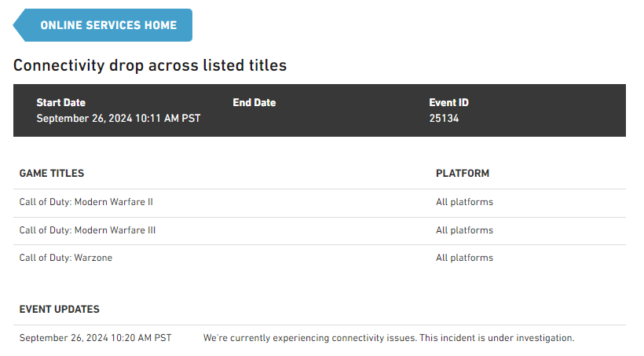Select event ID number 25134

[x=444, y=119]
